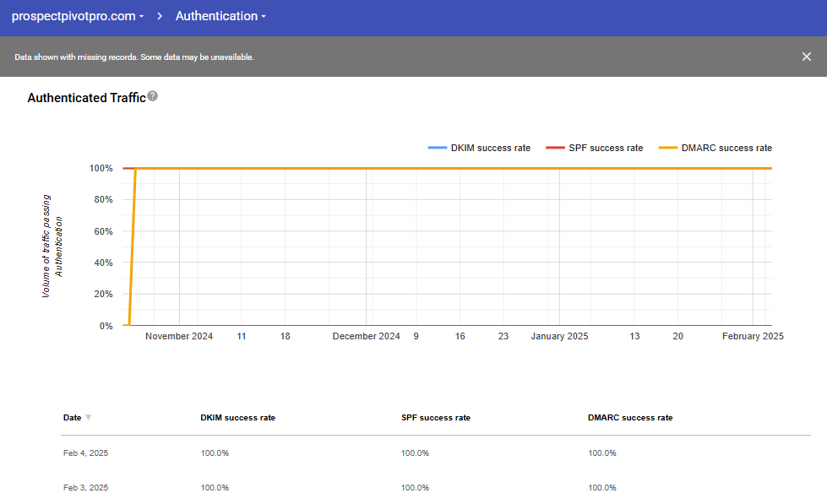
Task: Toggle DKIM success rate in chart legend
Action: [480, 148]
